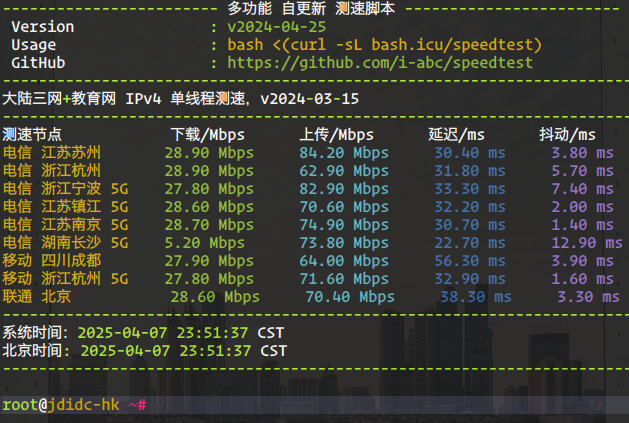Click the 测速节点 column header
The height and width of the screenshot is (423, 629).
[x=32, y=135]
